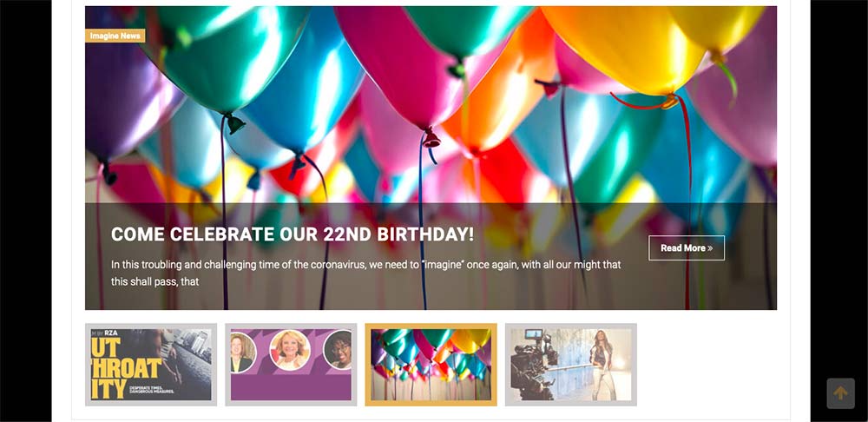Click the double chevron inside Read More
The image size is (868, 422).
pyautogui.click(x=710, y=248)
